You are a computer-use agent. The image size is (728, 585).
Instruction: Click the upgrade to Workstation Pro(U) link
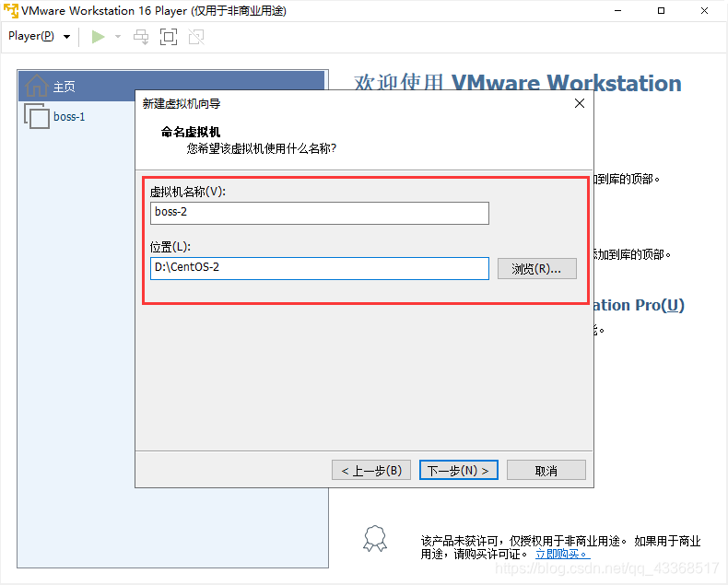[x=639, y=305]
